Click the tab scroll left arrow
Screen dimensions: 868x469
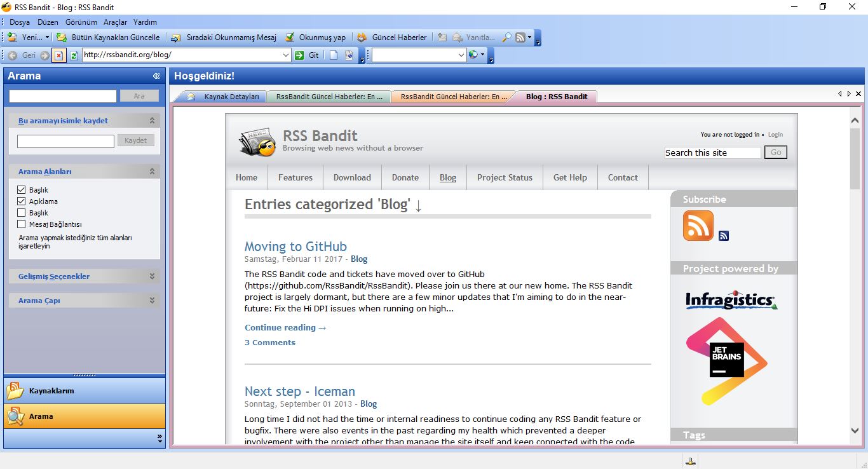pos(840,93)
